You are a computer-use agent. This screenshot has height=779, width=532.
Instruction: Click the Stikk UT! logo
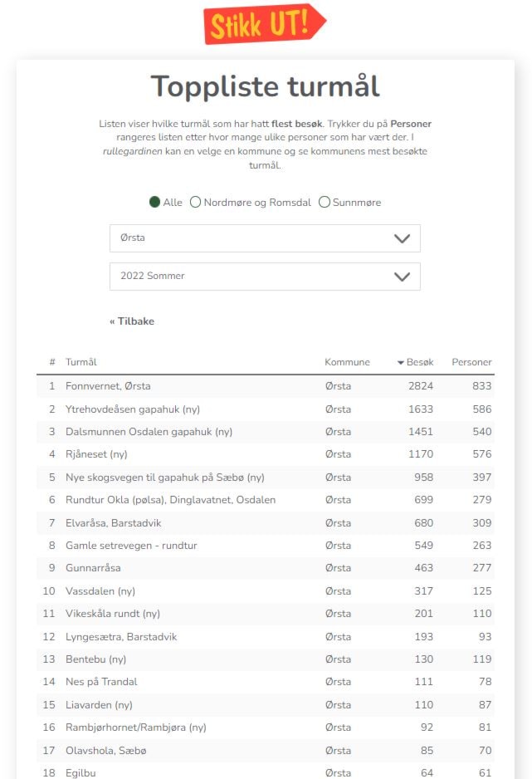[265, 24]
